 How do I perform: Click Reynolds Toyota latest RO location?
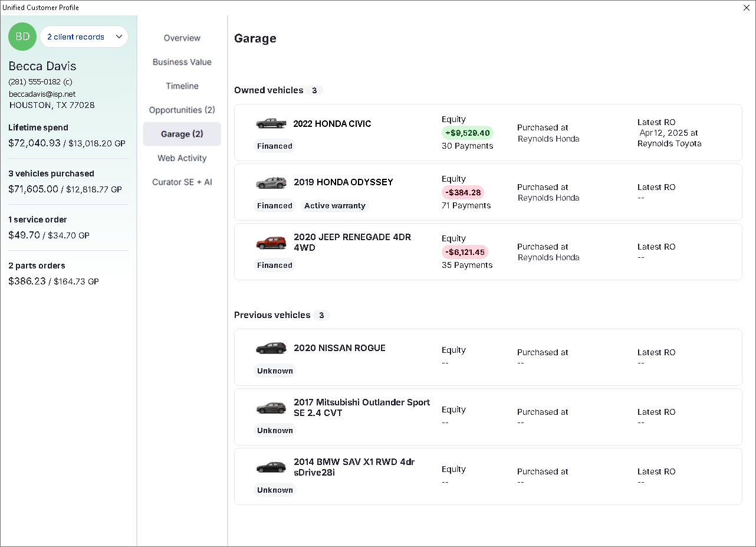coord(669,143)
